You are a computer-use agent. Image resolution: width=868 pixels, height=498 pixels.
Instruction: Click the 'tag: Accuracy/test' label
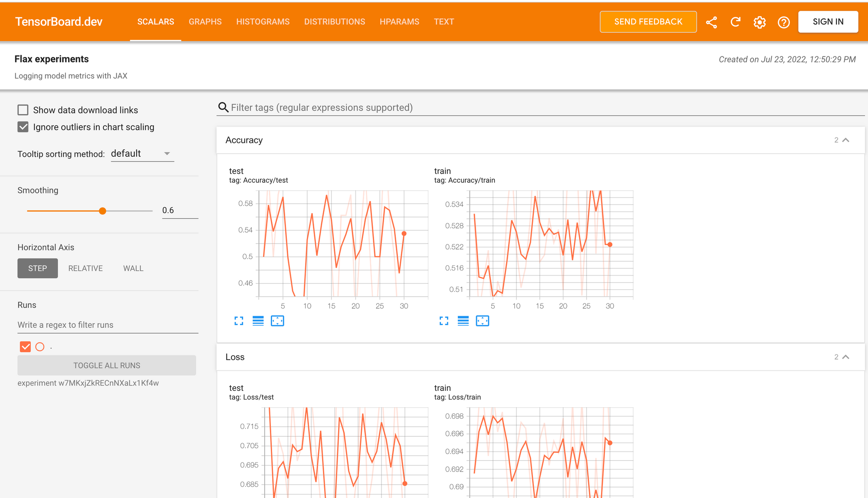pyautogui.click(x=259, y=180)
